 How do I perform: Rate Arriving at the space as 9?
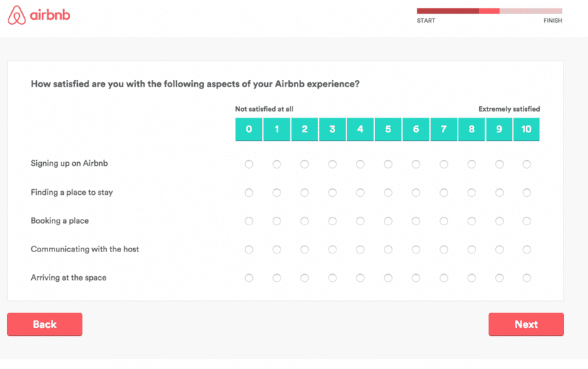pyautogui.click(x=499, y=278)
